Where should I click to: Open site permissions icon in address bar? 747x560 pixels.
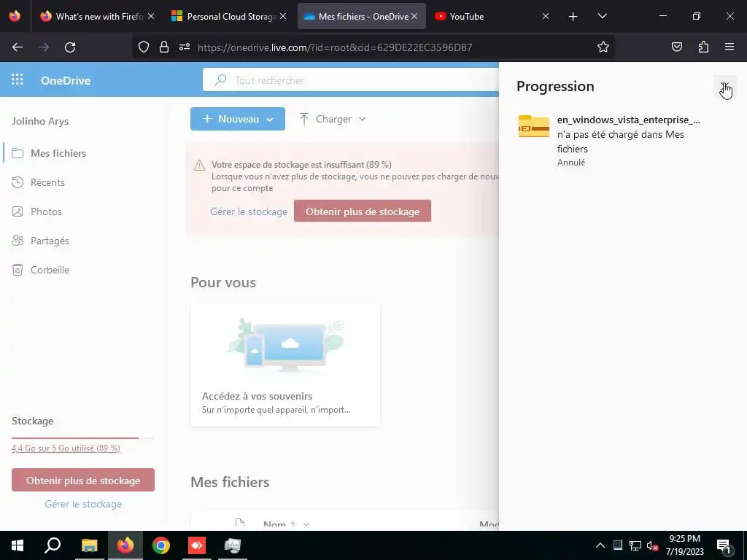pos(185,47)
